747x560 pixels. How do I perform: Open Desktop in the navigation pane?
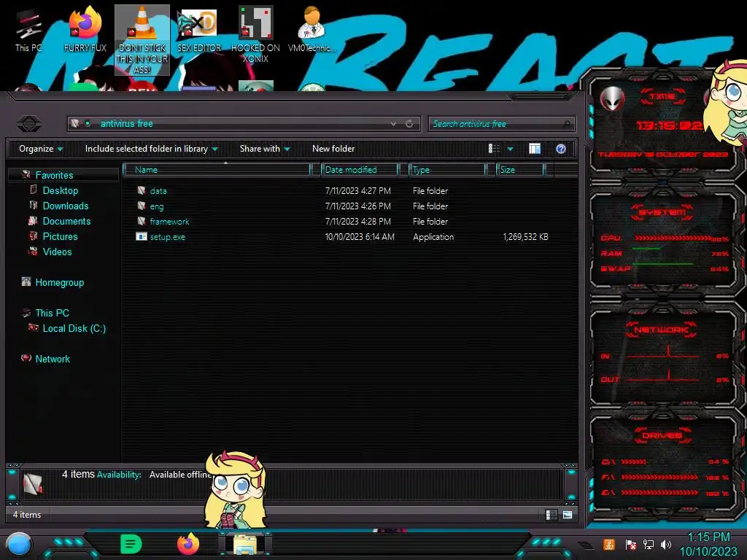pos(60,190)
